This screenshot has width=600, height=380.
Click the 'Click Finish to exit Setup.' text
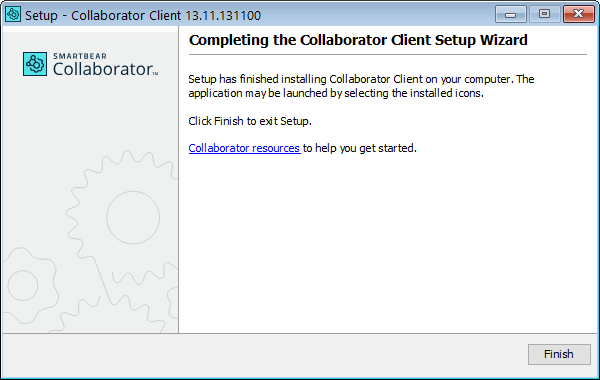click(x=250, y=121)
